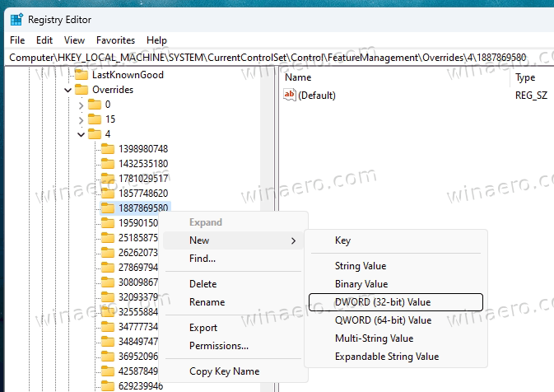Expand the 0 key chevron

81,105
